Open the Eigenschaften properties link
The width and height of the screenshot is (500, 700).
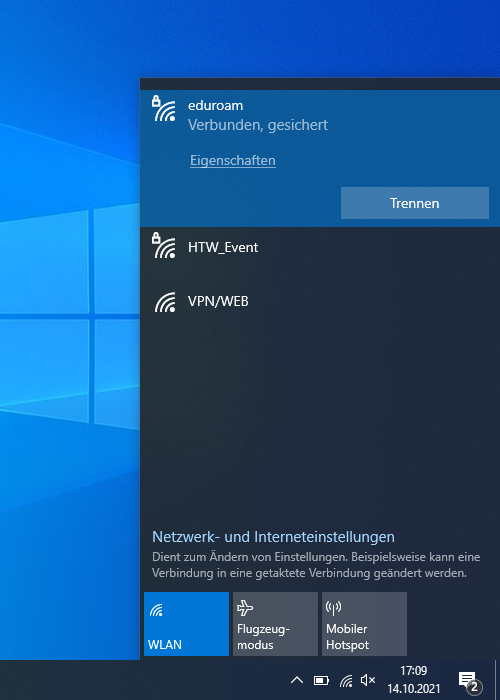[x=233, y=160]
